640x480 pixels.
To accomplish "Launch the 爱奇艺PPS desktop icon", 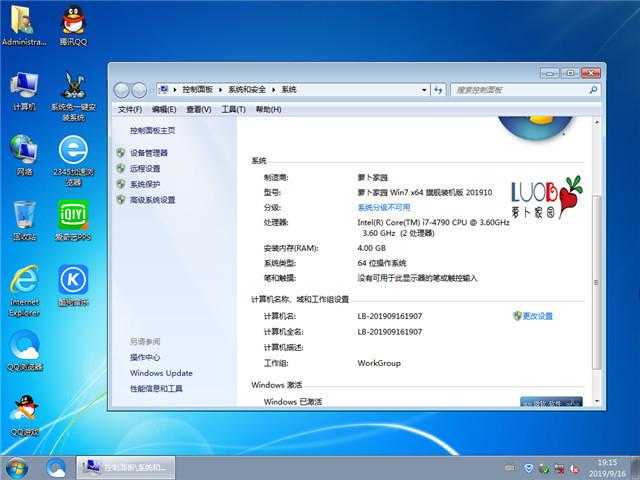I will click(73, 220).
